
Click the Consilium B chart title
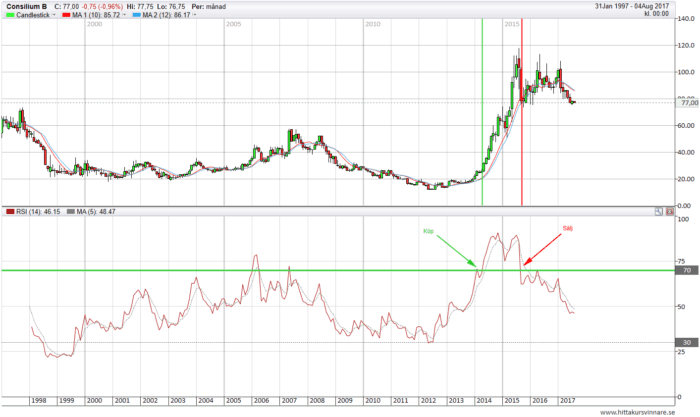[x=26, y=7]
